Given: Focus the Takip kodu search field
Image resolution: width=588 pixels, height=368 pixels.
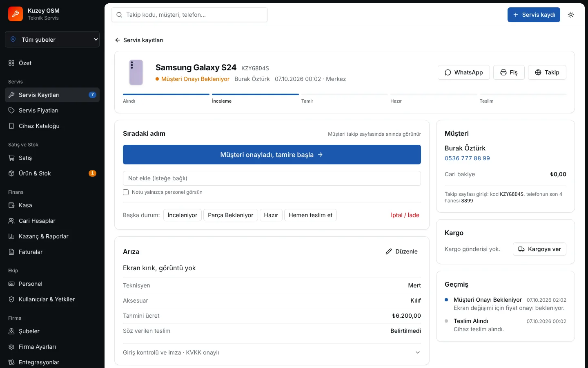Looking at the screenshot, I should coord(189,15).
